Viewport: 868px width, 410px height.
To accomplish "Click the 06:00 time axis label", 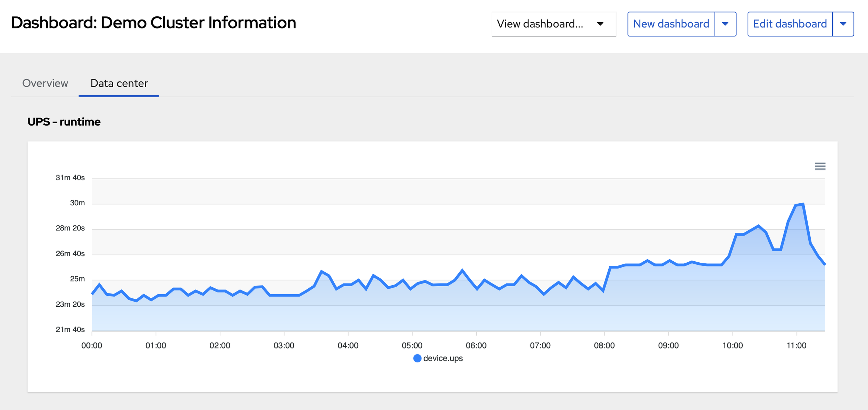I will pos(476,346).
